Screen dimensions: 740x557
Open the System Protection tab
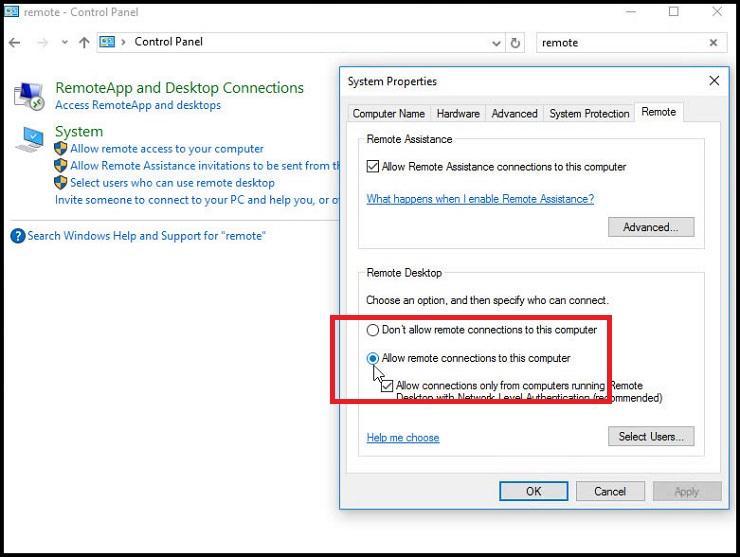click(x=589, y=114)
